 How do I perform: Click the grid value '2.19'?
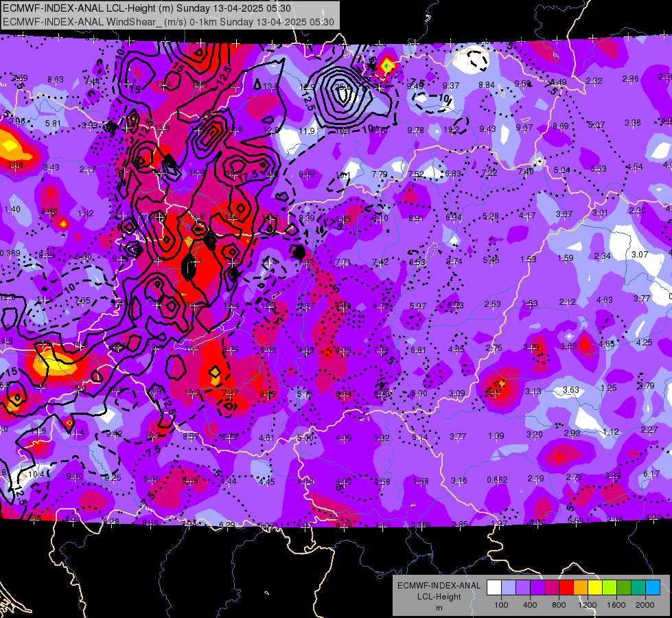pos(535,478)
